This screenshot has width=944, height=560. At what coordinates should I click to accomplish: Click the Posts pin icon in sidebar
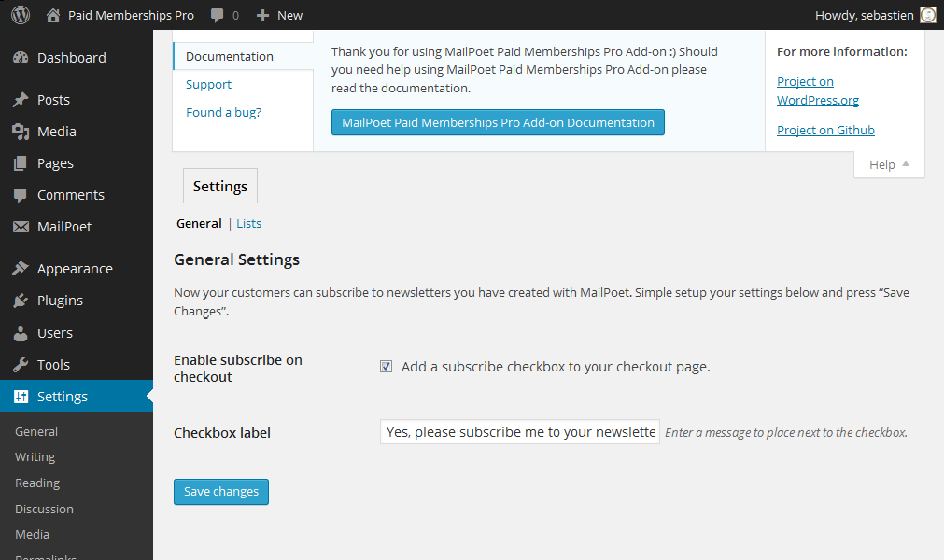coord(21,100)
